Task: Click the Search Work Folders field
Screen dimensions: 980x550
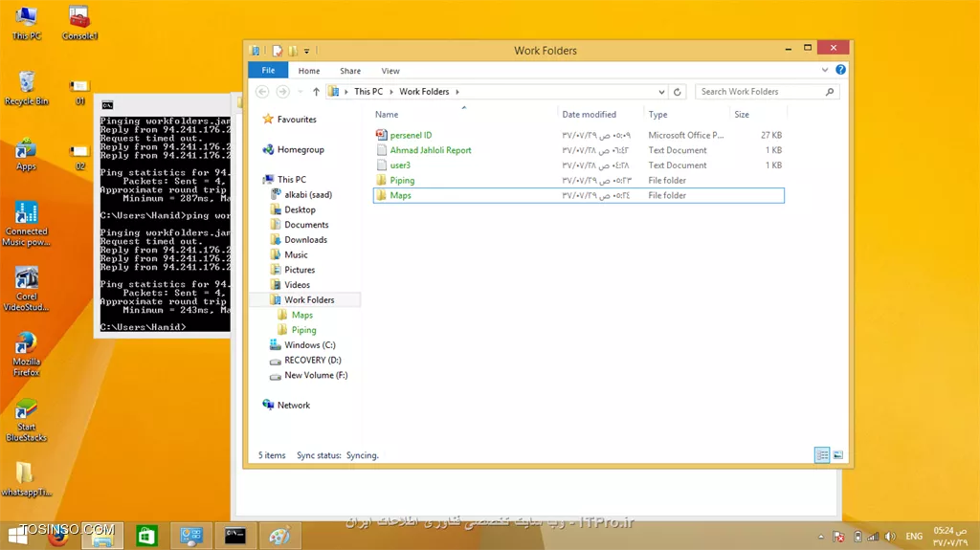Action: (767, 91)
